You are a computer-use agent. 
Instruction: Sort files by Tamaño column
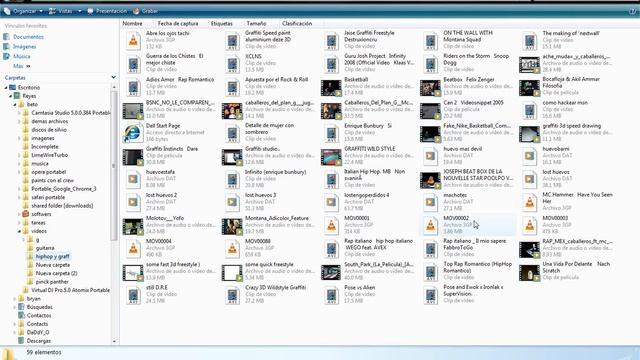point(256,24)
